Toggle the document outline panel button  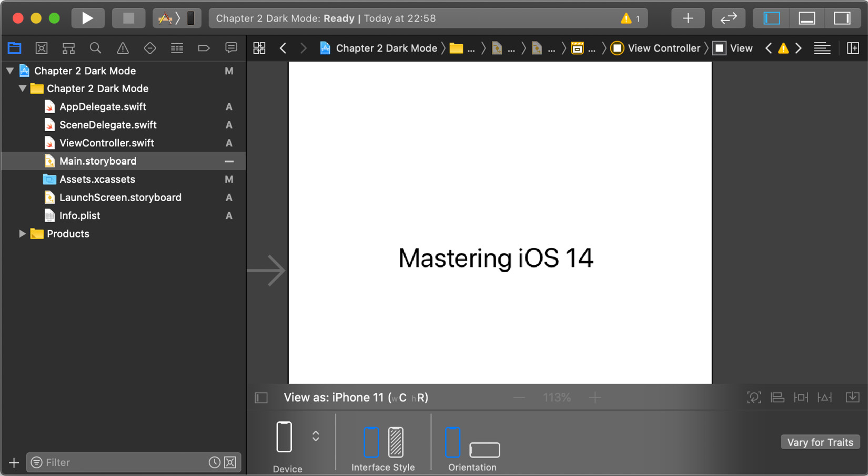(x=261, y=398)
